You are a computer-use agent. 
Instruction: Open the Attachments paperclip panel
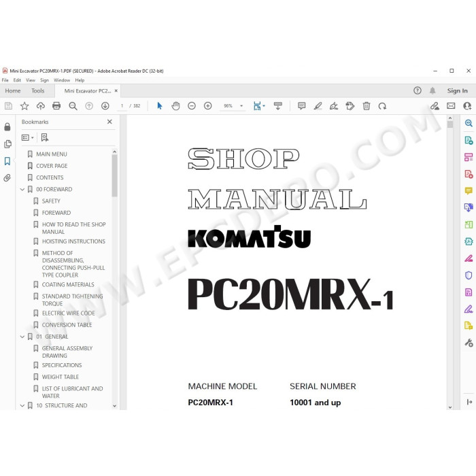pyautogui.click(x=7, y=178)
